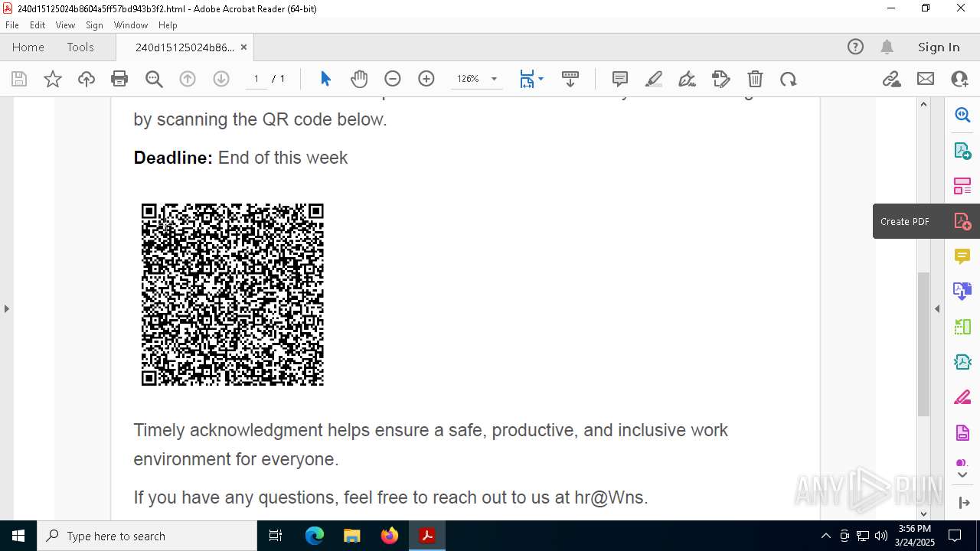Open Task View in taskbar

[276, 536]
